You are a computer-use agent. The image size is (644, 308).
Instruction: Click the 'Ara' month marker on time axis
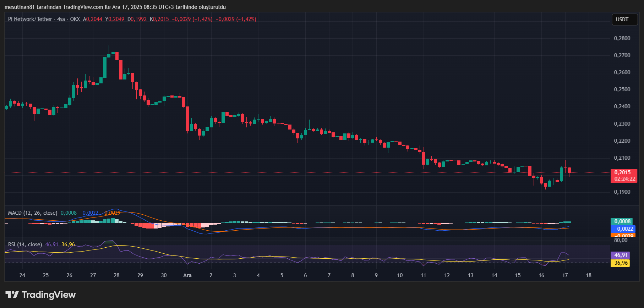pos(187,275)
